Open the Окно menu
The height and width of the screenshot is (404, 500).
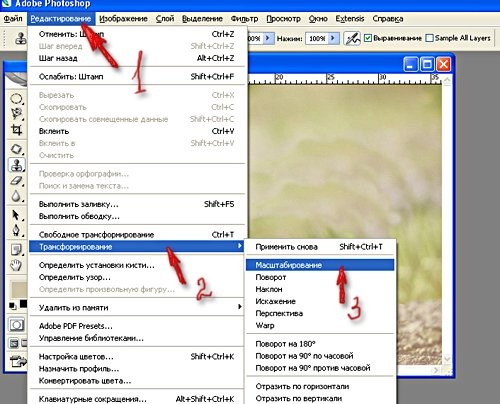coord(318,19)
